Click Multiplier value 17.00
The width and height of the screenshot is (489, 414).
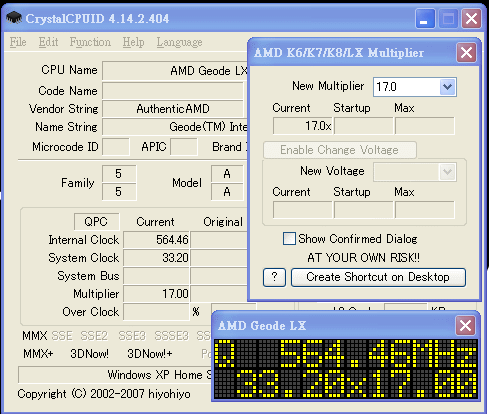click(x=156, y=294)
